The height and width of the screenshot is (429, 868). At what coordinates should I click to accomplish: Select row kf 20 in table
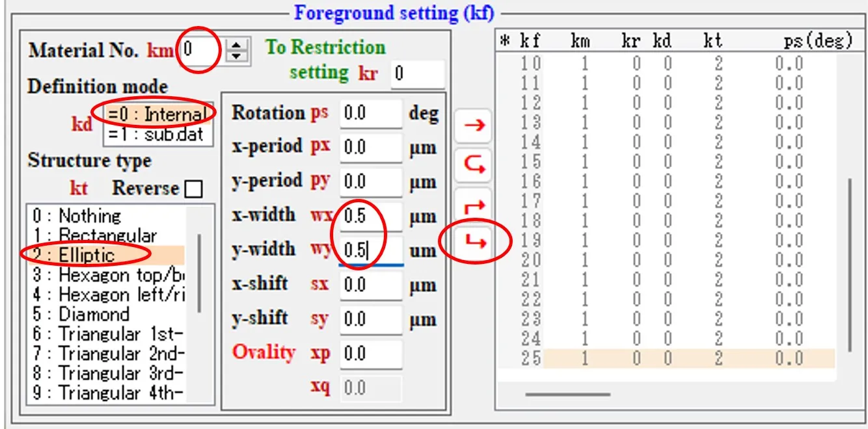pos(667,260)
